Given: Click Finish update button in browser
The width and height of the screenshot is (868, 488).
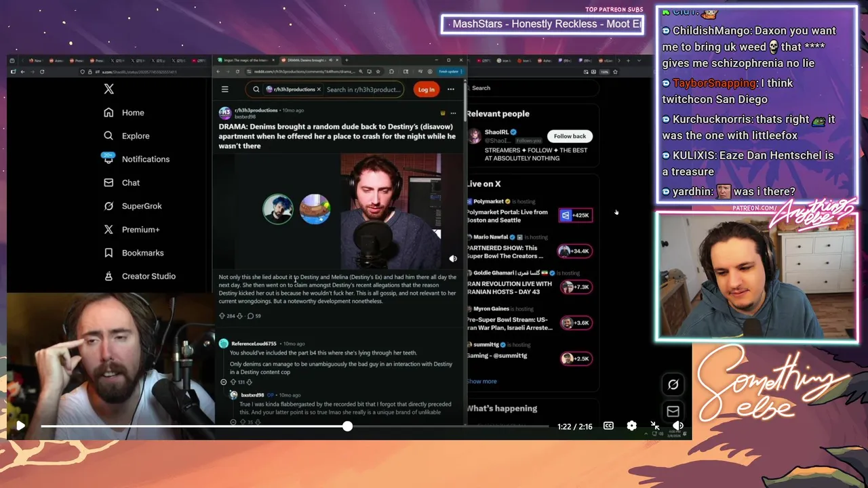Looking at the screenshot, I should (x=450, y=72).
